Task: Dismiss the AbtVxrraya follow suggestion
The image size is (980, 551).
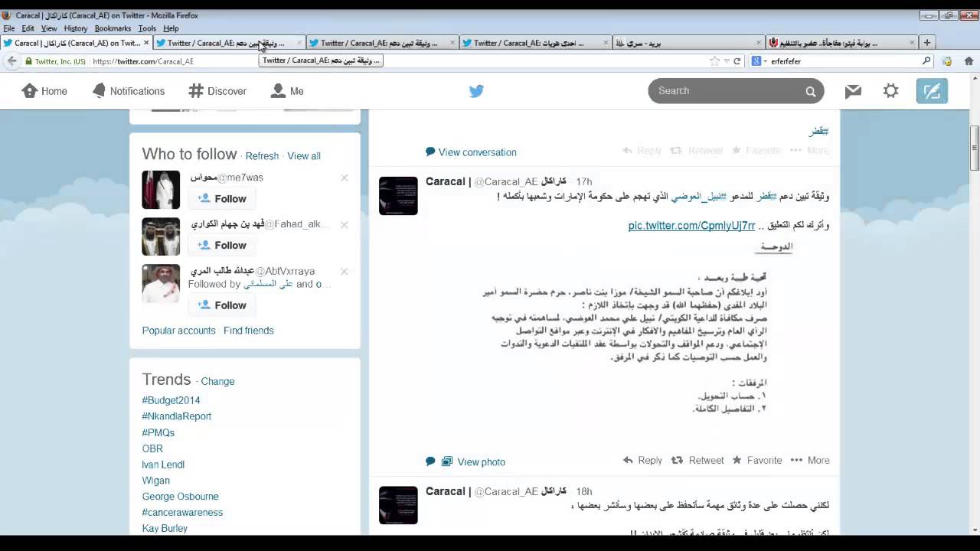Action: (345, 271)
